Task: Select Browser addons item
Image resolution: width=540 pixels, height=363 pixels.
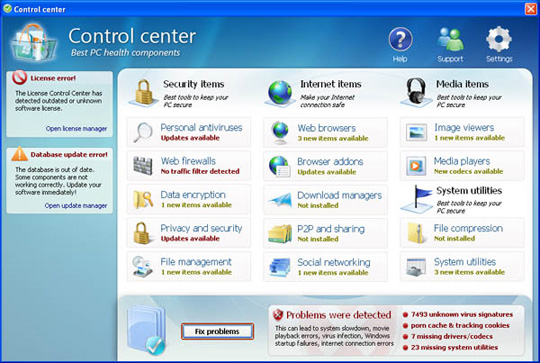Action: 325,166
